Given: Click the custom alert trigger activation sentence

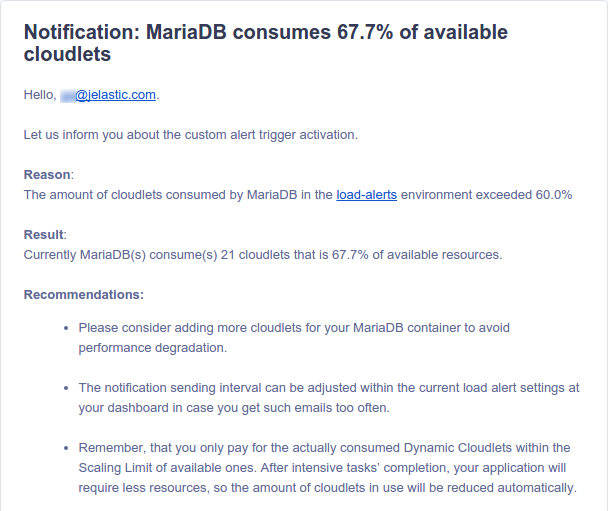Looking at the screenshot, I should [x=190, y=135].
